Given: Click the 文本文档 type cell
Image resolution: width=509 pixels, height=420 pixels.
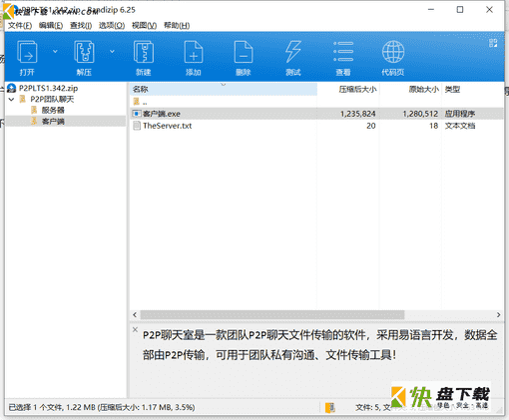Looking at the screenshot, I should pos(460,126).
